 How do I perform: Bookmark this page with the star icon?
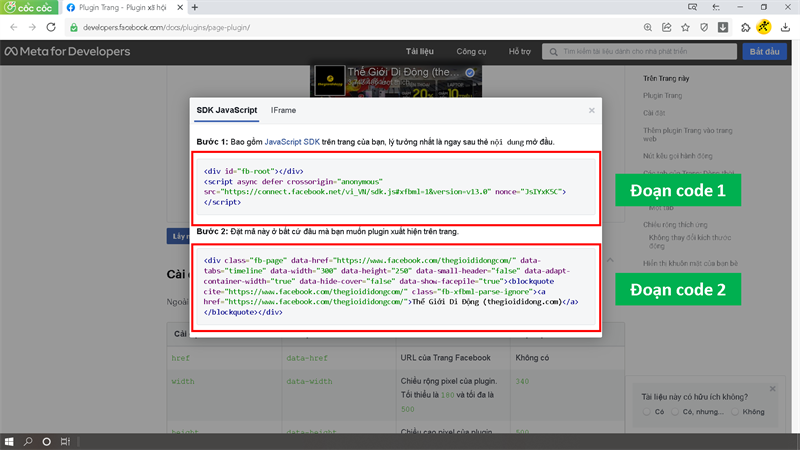coord(685,28)
